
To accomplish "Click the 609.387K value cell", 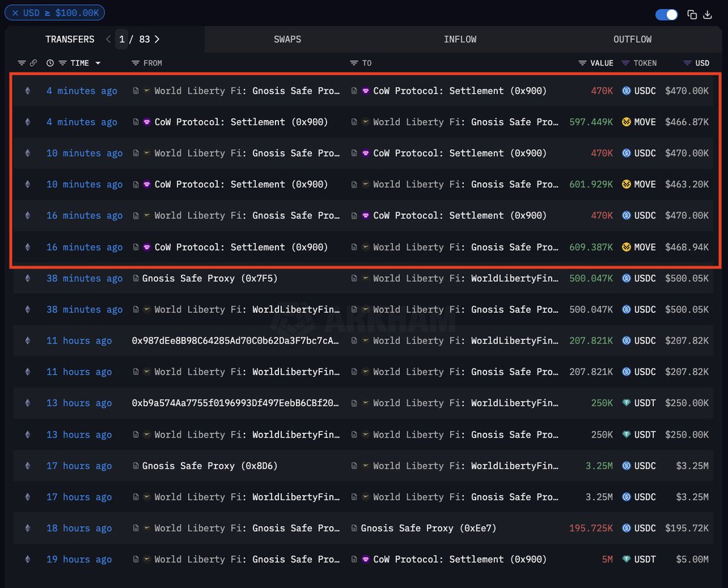I will [x=591, y=247].
